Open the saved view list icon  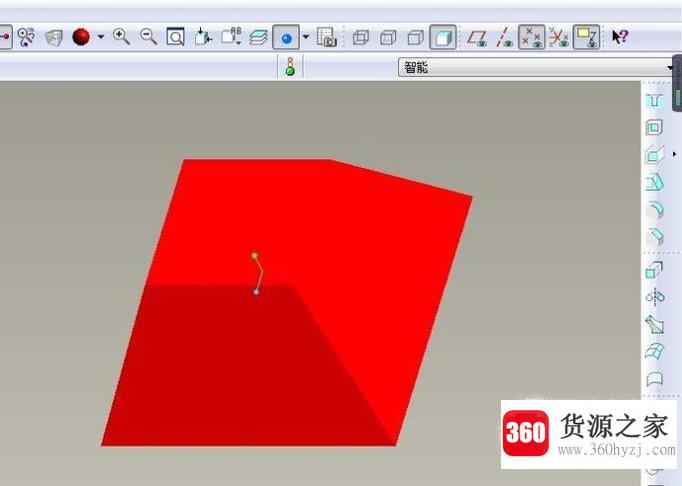click(x=231, y=37)
